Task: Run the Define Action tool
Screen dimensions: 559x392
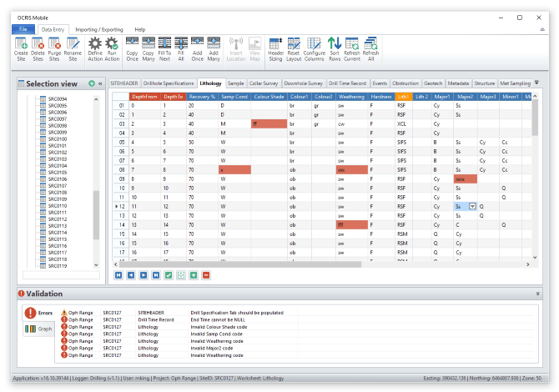Action: pos(95,48)
